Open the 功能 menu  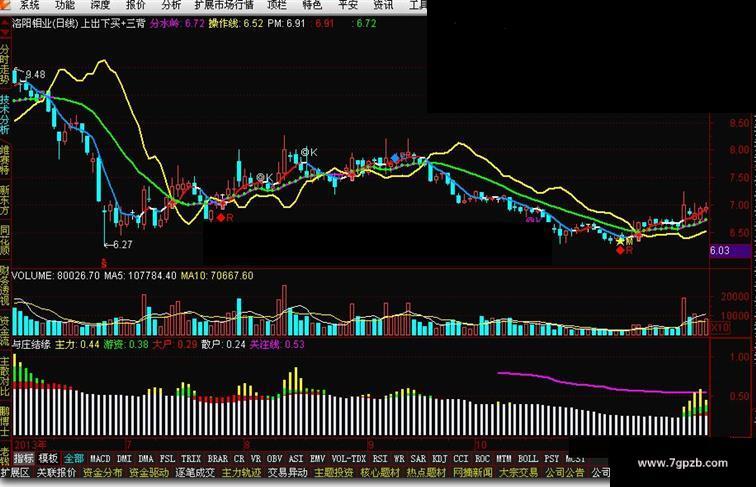(x=65, y=5)
